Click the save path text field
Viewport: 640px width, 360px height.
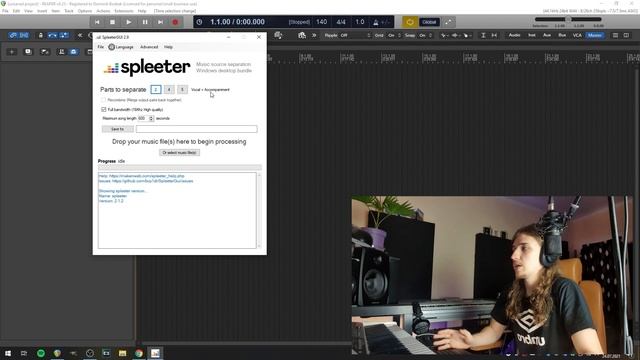click(x=196, y=129)
